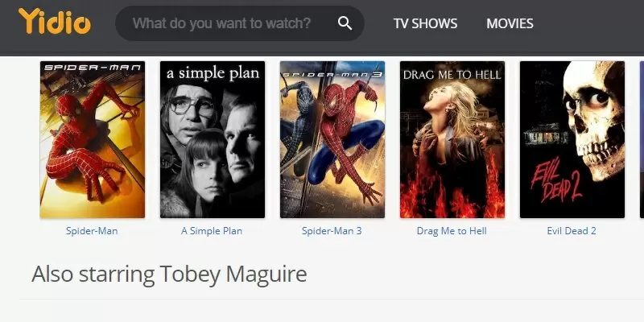
Task: Click the empty area of dark header bar
Action: coord(588,25)
